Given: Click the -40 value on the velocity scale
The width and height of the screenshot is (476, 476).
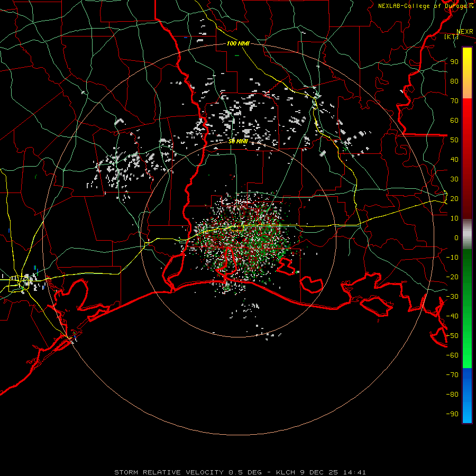Looking at the screenshot, I should [x=452, y=316].
